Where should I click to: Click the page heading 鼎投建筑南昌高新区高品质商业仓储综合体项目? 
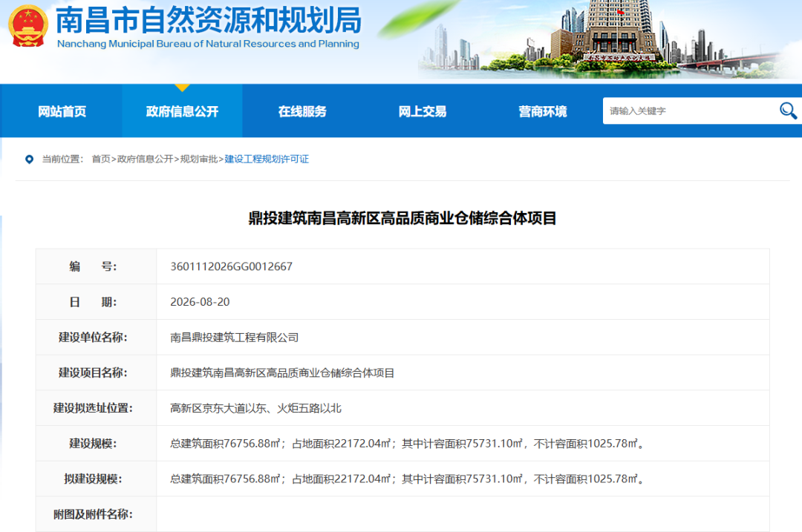pos(402,218)
